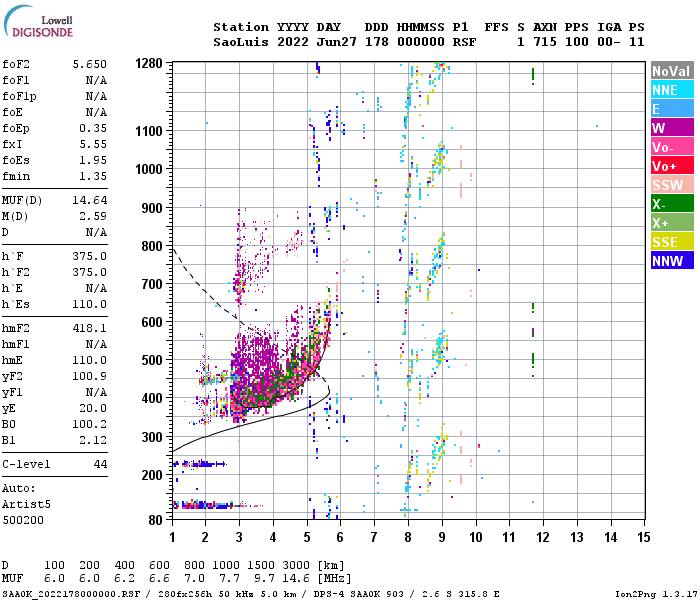Click the 000000 time value in header
Viewport: 700px width, 600px height.
pos(421,42)
